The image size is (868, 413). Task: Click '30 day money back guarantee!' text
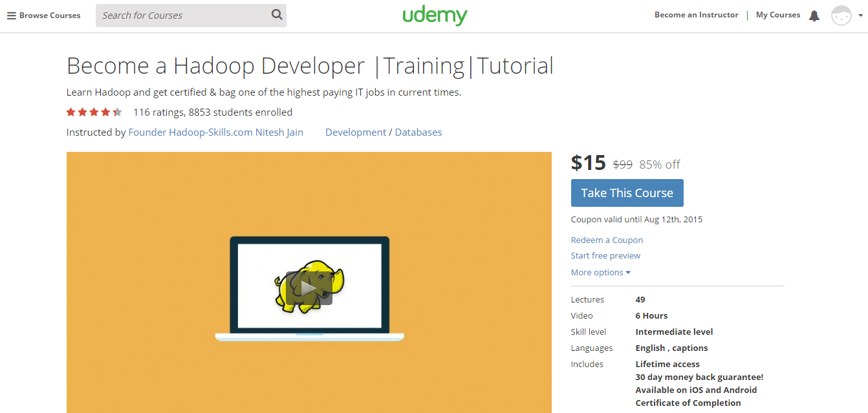(699, 377)
